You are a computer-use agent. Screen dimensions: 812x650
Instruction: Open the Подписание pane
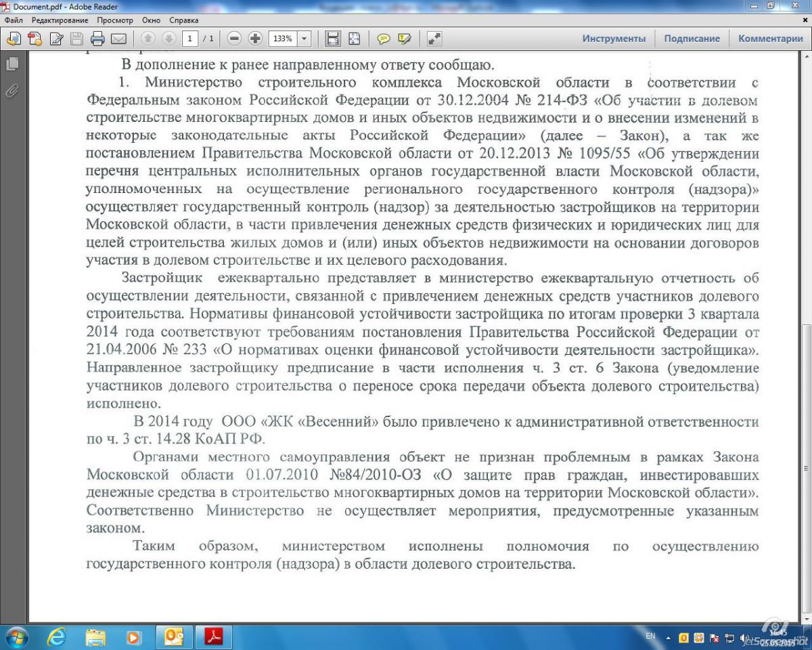tap(692, 39)
